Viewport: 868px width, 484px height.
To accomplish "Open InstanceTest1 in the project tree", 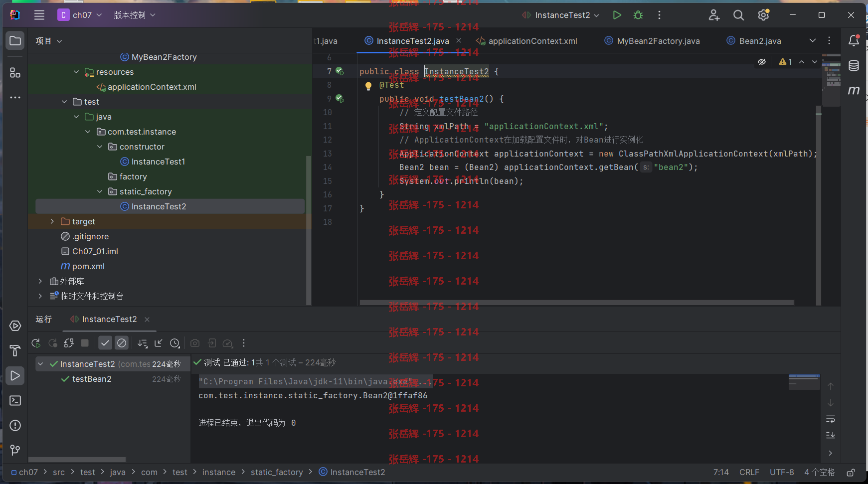I will [x=158, y=161].
